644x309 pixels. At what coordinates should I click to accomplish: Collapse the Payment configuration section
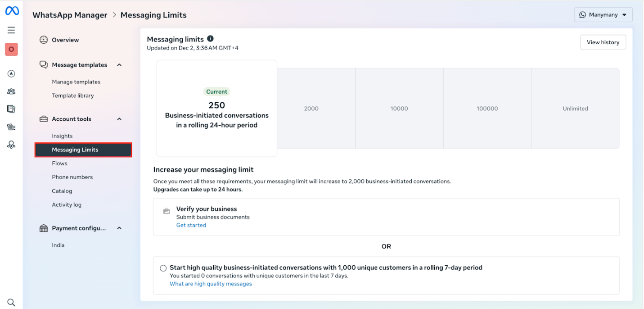coord(119,228)
